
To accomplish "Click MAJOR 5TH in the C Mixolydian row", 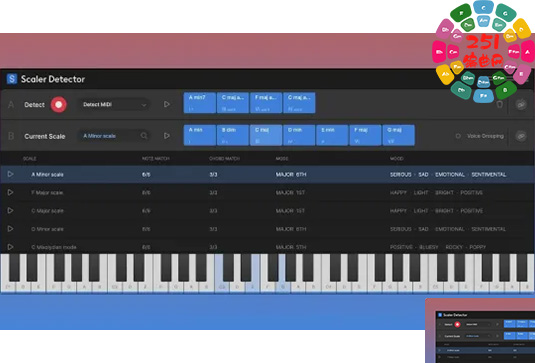I will [291, 247].
